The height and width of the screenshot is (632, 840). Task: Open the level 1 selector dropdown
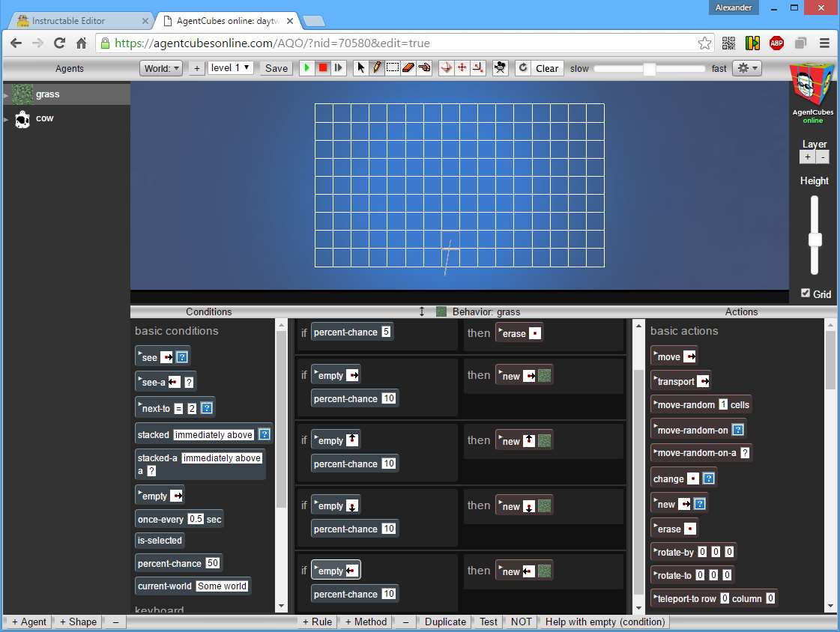(230, 68)
